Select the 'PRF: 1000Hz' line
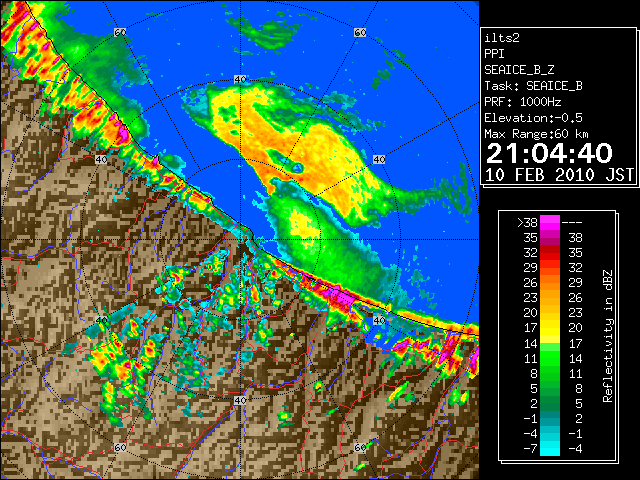This screenshot has height=480, width=640. (x=522, y=102)
